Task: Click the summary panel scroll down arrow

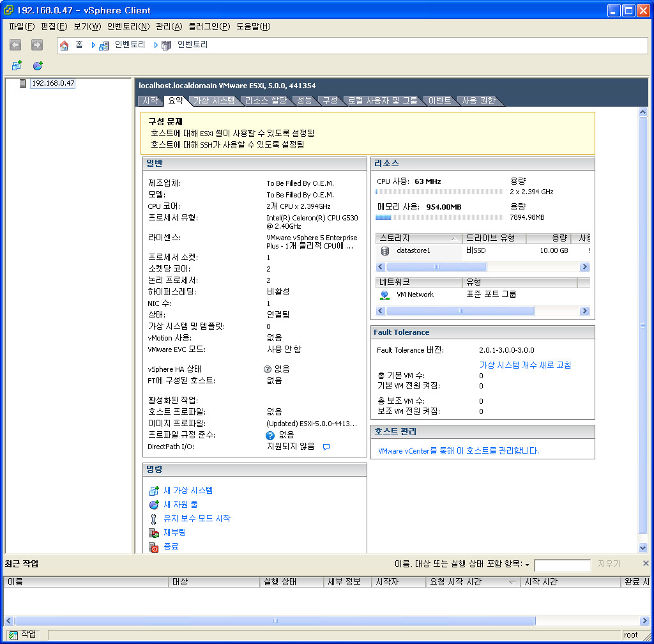Action: pos(643,548)
